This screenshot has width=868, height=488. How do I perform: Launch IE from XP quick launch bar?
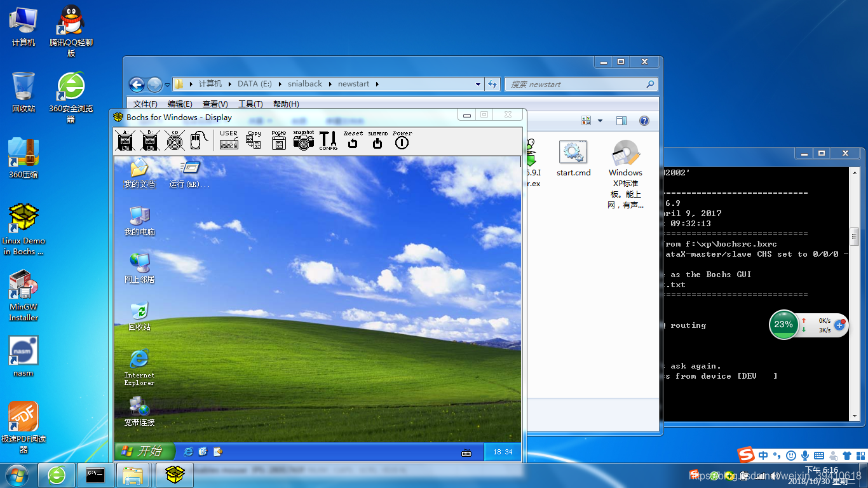tap(188, 452)
